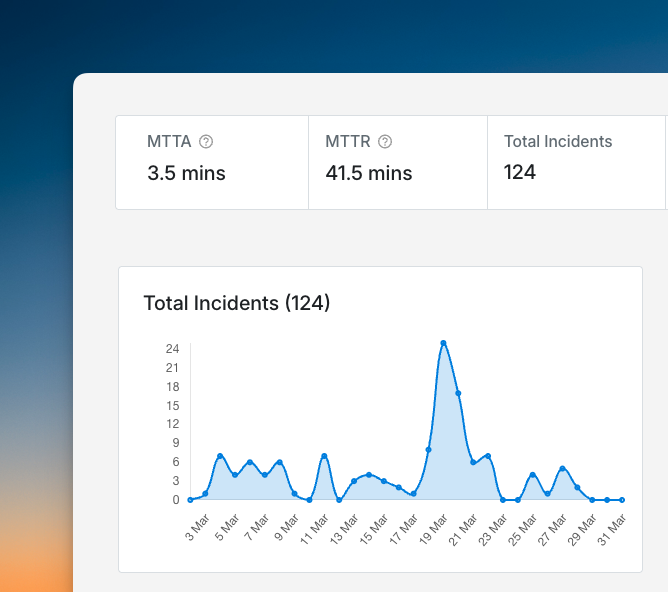Click the '9' y-axis label
This screenshot has height=592, width=668.
click(176, 443)
